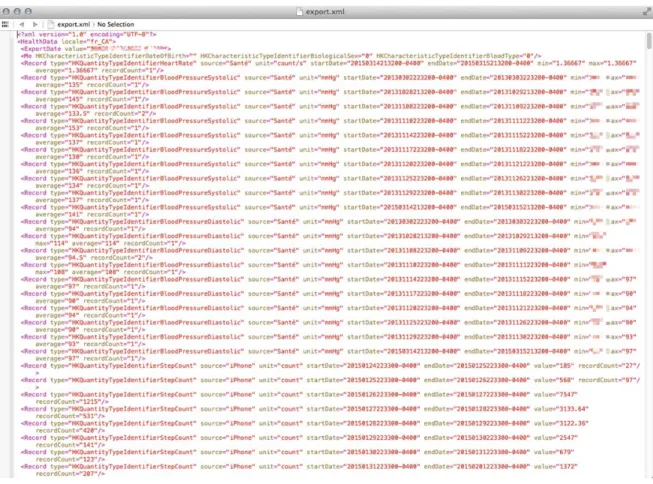Image resolution: width=653 pixels, height=484 pixels.
Task: Click StepCount value="2547"
Action: [x=556, y=438]
